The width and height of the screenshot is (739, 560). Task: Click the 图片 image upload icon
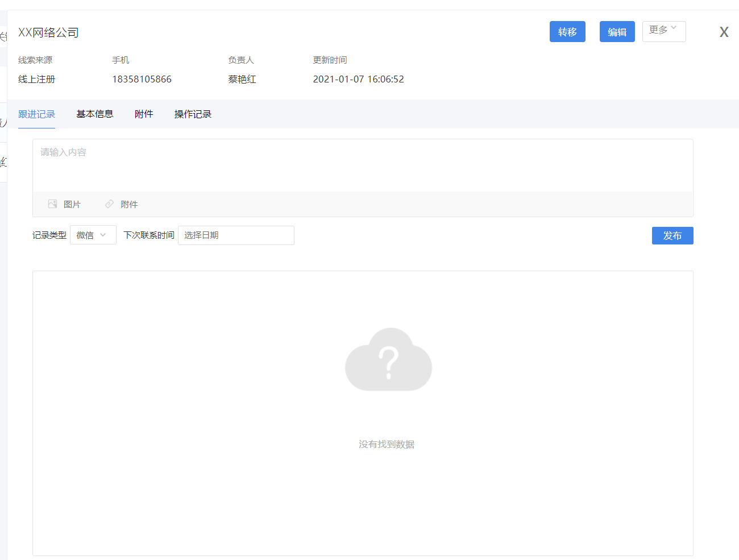click(53, 204)
